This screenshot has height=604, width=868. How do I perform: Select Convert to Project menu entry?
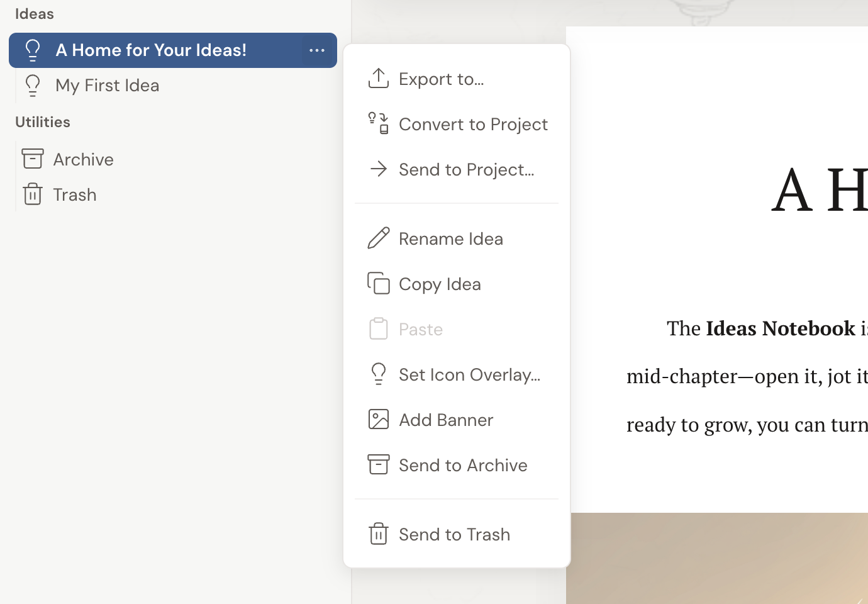click(x=457, y=124)
